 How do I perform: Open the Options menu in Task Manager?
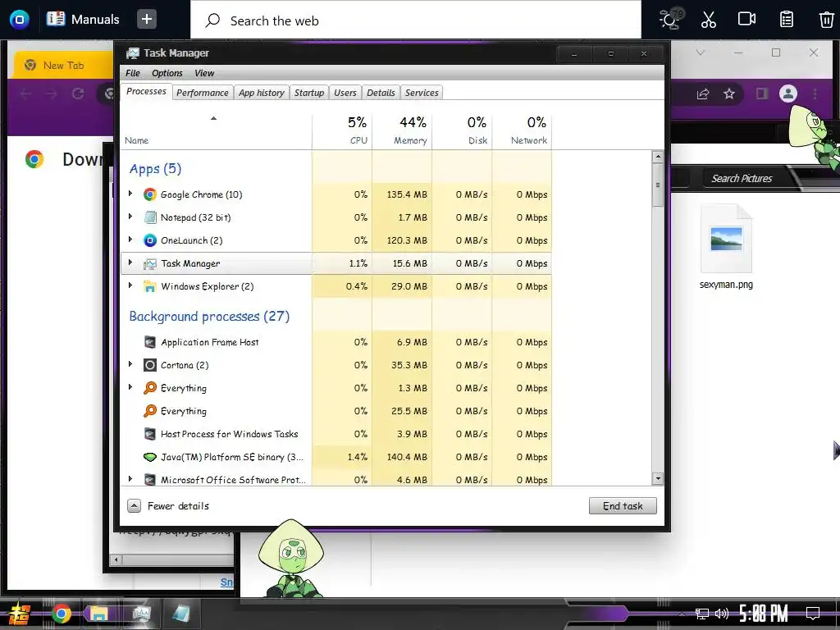(167, 73)
